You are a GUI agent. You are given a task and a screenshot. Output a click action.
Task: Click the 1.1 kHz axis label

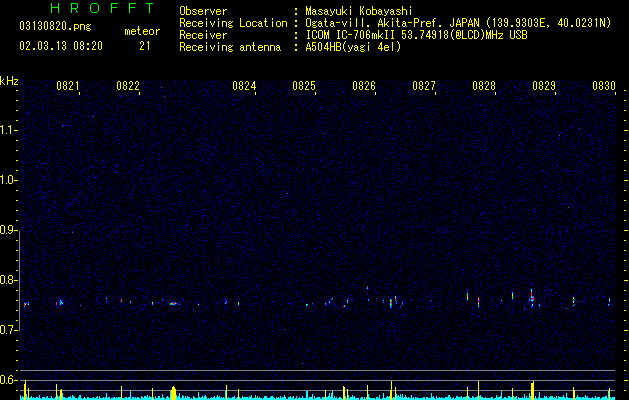[x=9, y=130]
